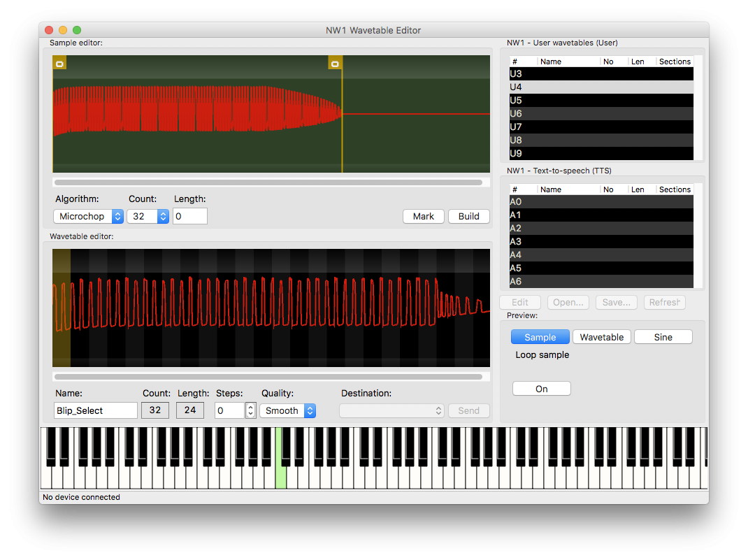
Task: Select the end loop marker in sample editor
Action: point(335,64)
